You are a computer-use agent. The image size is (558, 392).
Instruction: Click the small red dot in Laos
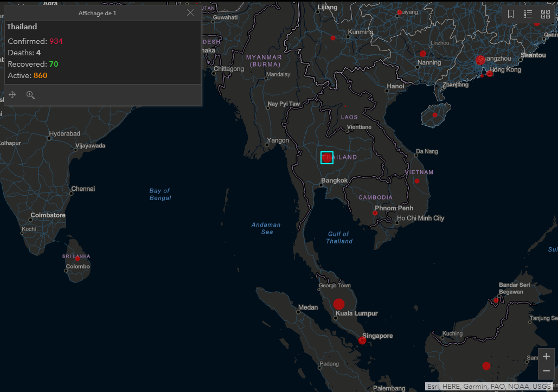pyautogui.click(x=345, y=106)
